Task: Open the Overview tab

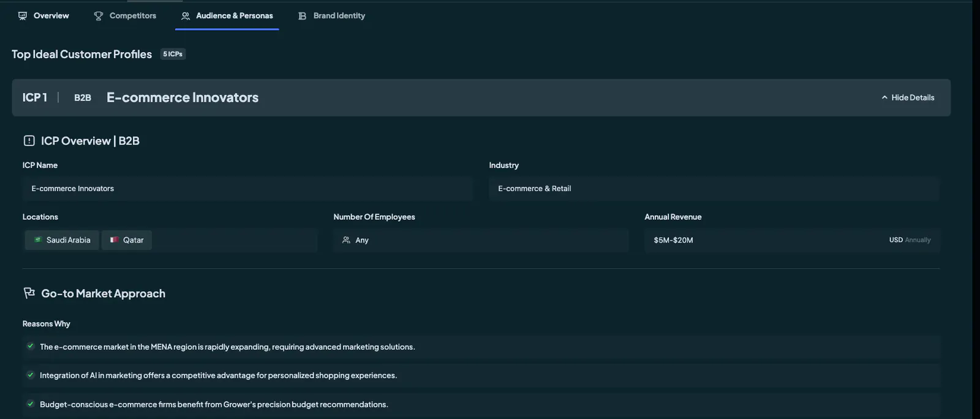Action: (43, 16)
